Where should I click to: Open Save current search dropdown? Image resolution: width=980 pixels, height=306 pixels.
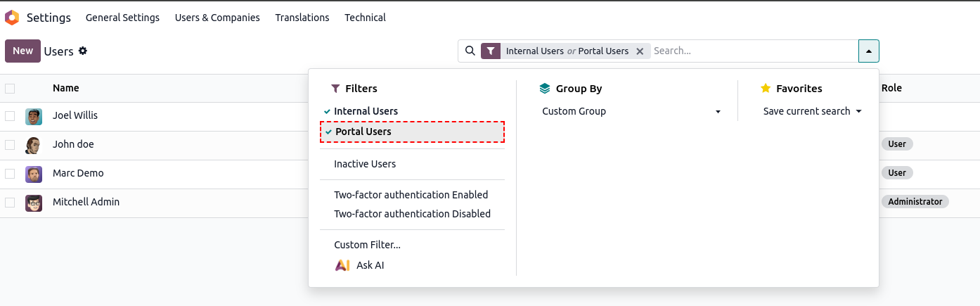(812, 111)
